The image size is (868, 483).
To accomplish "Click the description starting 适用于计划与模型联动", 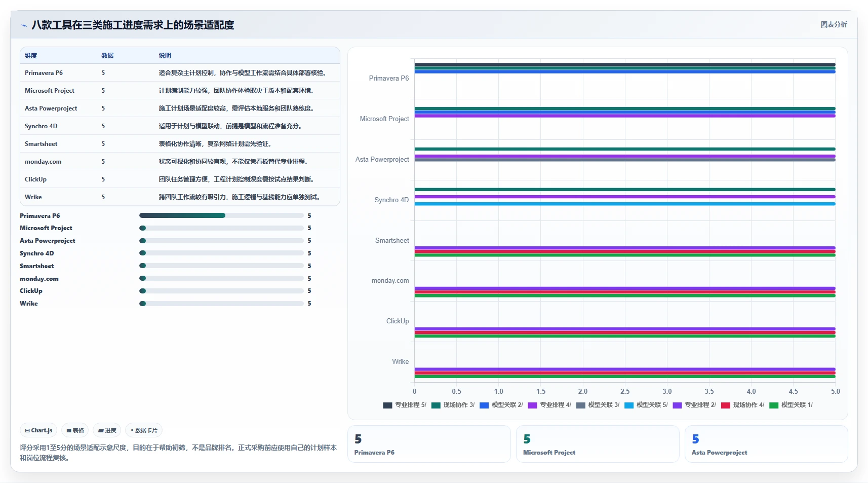I will click(231, 126).
